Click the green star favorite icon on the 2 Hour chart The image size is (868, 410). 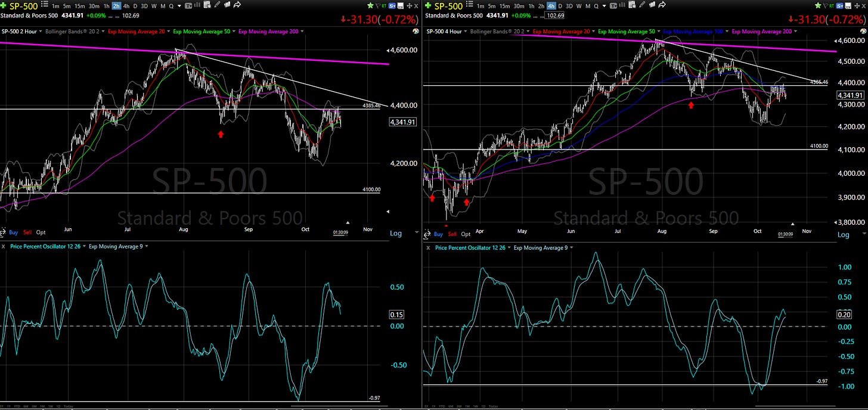pyautogui.click(x=370, y=6)
